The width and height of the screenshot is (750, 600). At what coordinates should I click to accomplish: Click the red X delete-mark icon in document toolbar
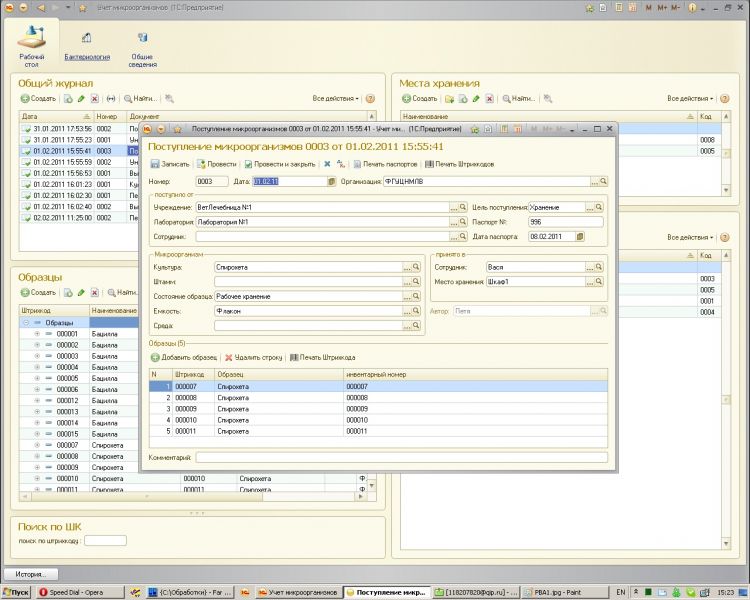(x=326, y=163)
